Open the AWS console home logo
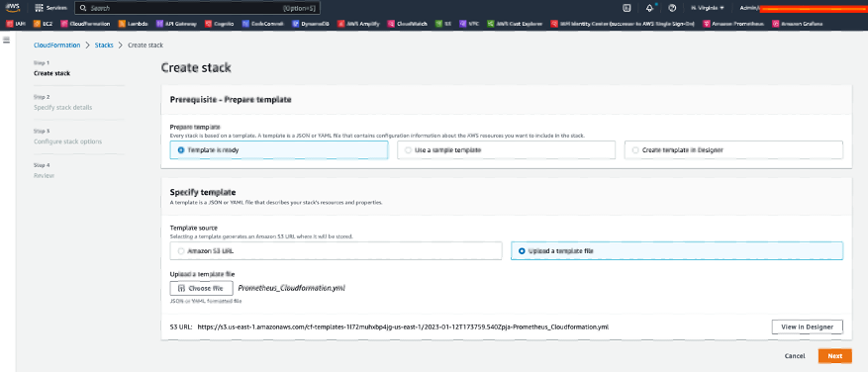 click(13, 8)
